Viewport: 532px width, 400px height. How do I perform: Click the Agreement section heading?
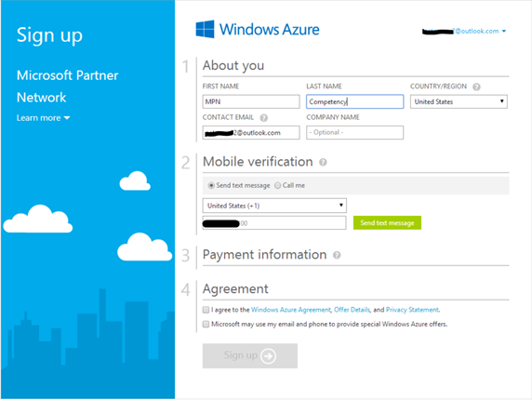(235, 289)
